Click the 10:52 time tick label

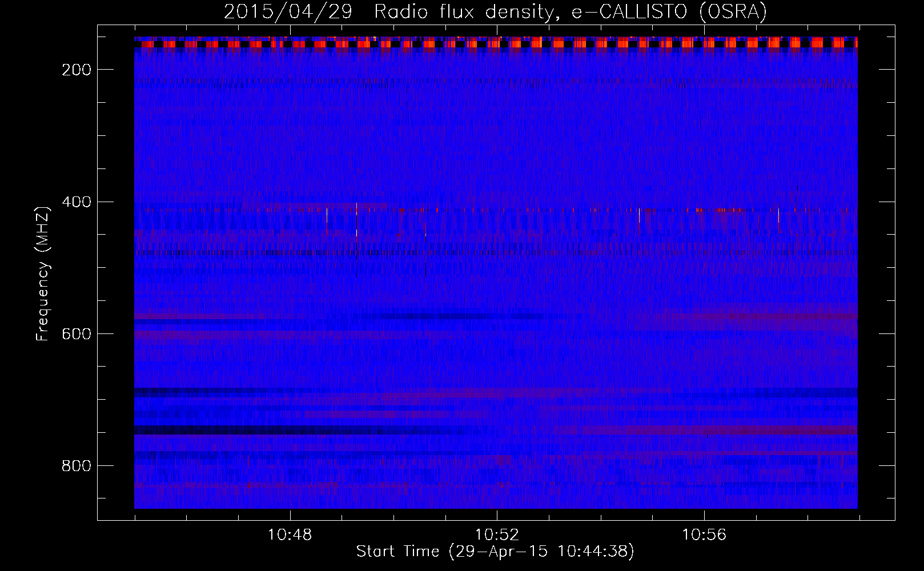[x=497, y=535]
